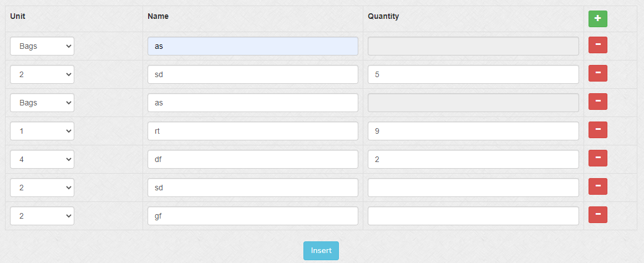Click the Quantity field in the "df" row
Image resolution: width=644 pixels, height=263 pixels.
coord(473,159)
